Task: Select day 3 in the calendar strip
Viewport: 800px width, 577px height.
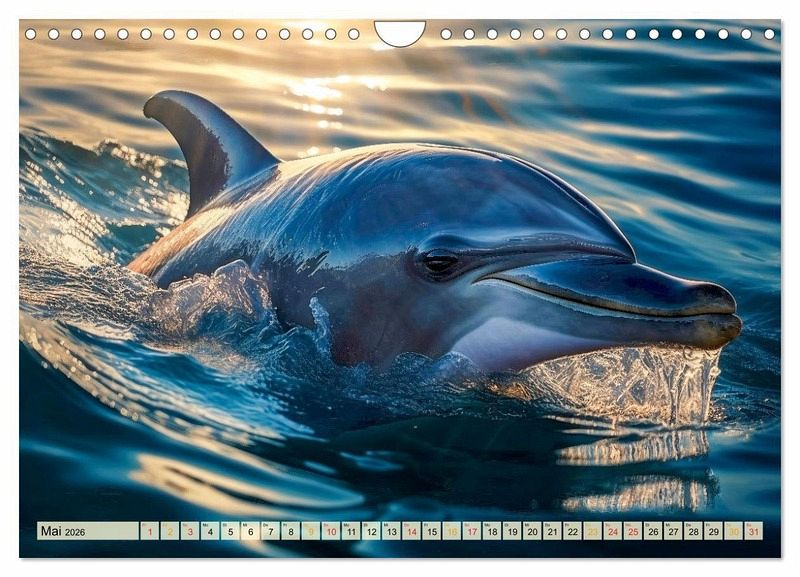Action: [x=189, y=531]
